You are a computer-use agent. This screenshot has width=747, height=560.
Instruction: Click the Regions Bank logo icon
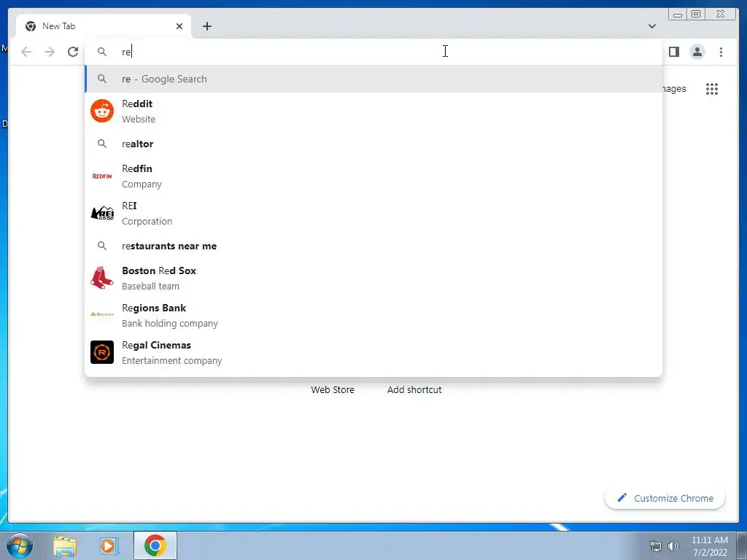tap(102, 314)
